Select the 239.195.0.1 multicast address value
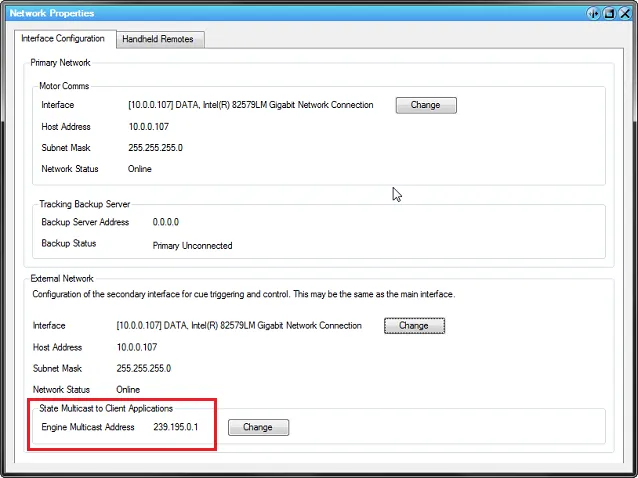The image size is (638, 478). [x=176, y=427]
